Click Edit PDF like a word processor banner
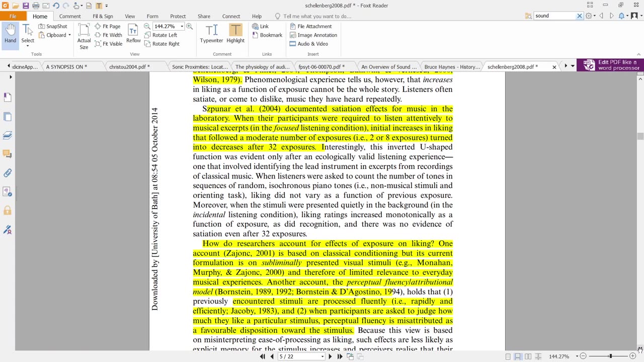This screenshot has height=362, width=644. 610,65
